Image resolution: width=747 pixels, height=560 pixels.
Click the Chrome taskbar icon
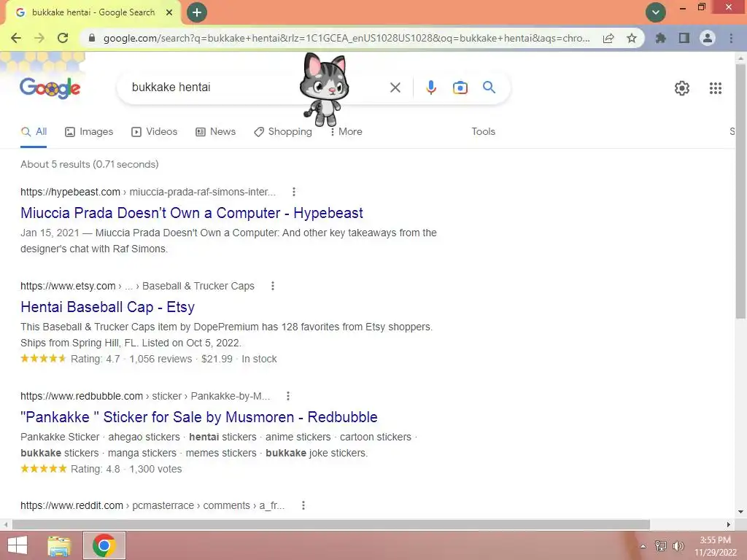(104, 545)
